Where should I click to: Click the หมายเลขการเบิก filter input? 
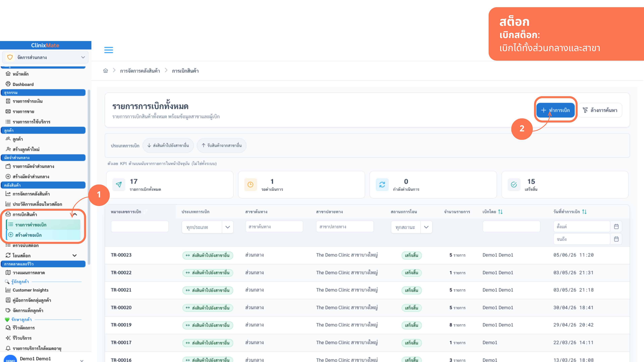tap(140, 227)
